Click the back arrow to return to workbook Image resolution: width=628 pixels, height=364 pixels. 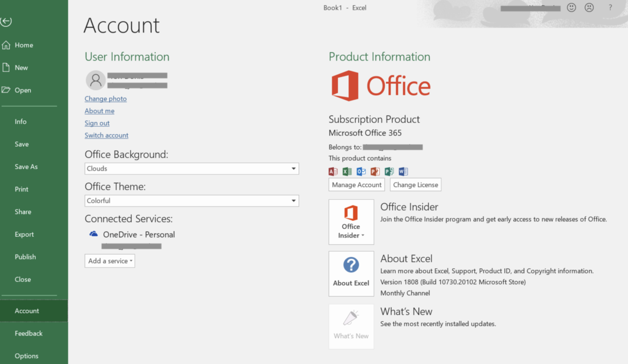6,22
